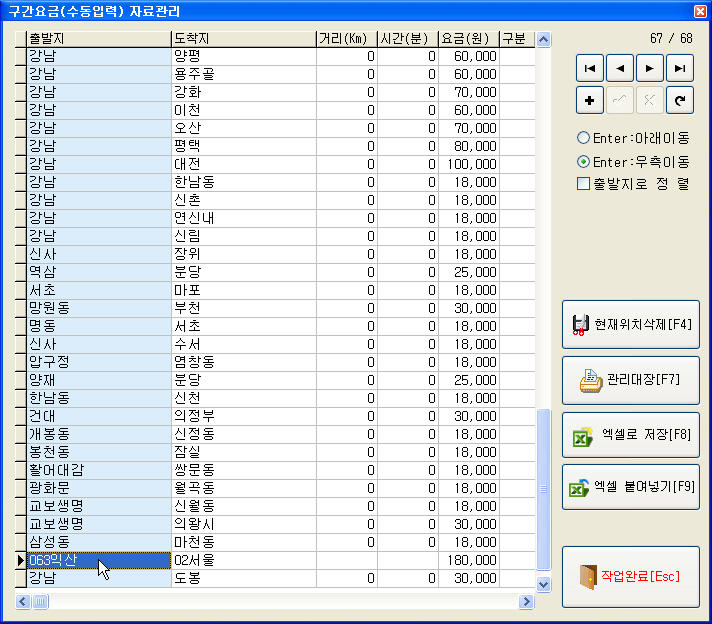Image resolution: width=712 pixels, height=624 pixels.
Task: Select departure cell 명동
Action: coord(99,327)
